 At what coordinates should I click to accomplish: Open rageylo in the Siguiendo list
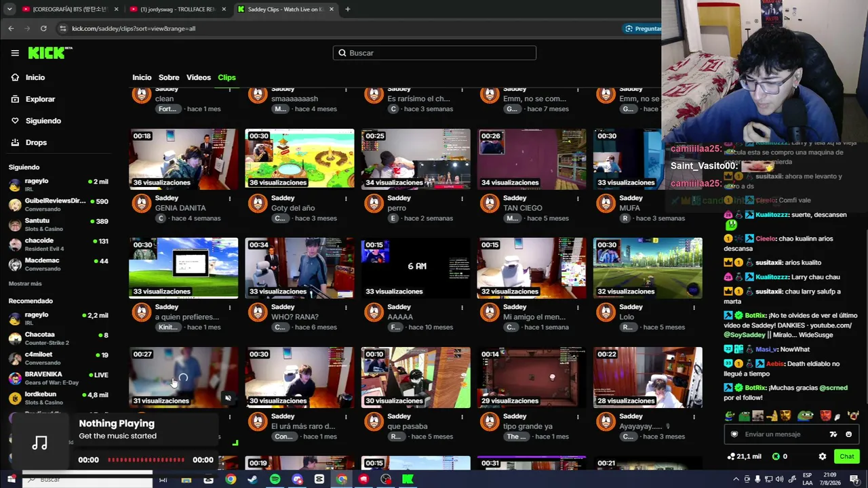[58, 184]
